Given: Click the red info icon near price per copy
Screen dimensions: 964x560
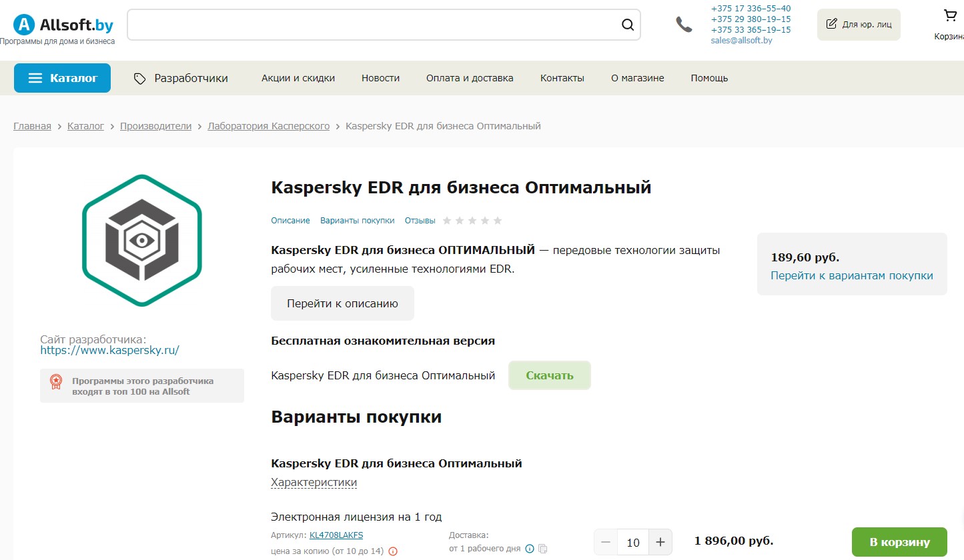Looking at the screenshot, I should [393, 551].
